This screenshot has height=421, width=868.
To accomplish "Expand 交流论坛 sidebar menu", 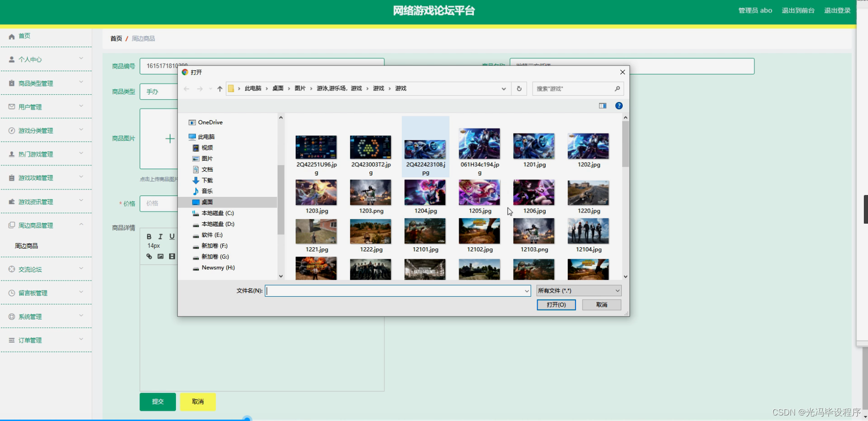I will tap(46, 269).
